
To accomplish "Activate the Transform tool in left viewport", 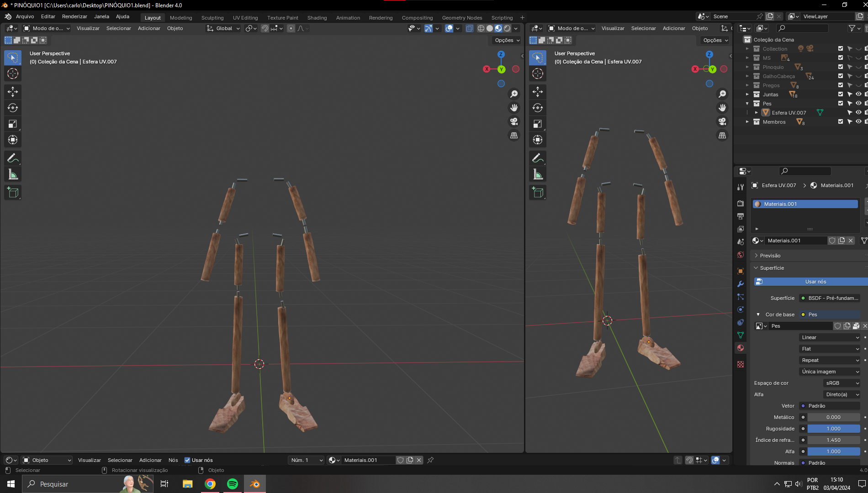I will point(13,140).
